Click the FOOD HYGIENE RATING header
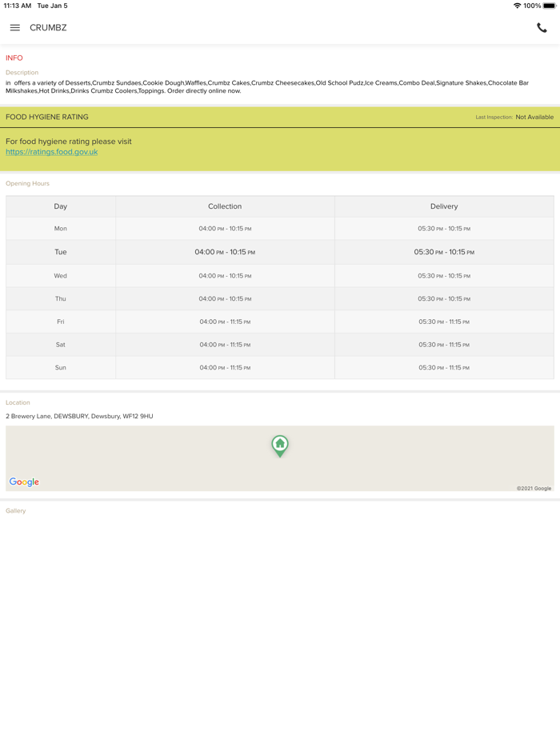The height and width of the screenshot is (747, 560). 46,117
